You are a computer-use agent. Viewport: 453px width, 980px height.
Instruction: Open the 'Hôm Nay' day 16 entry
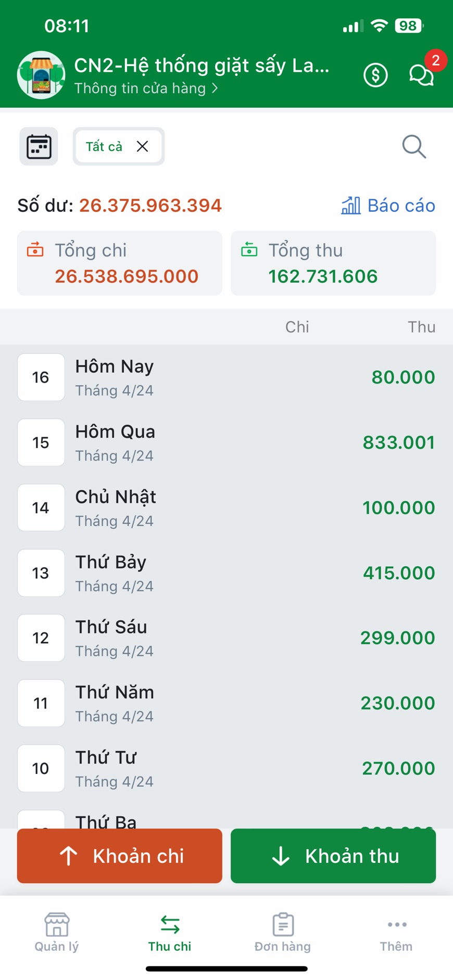pyautogui.click(x=227, y=377)
